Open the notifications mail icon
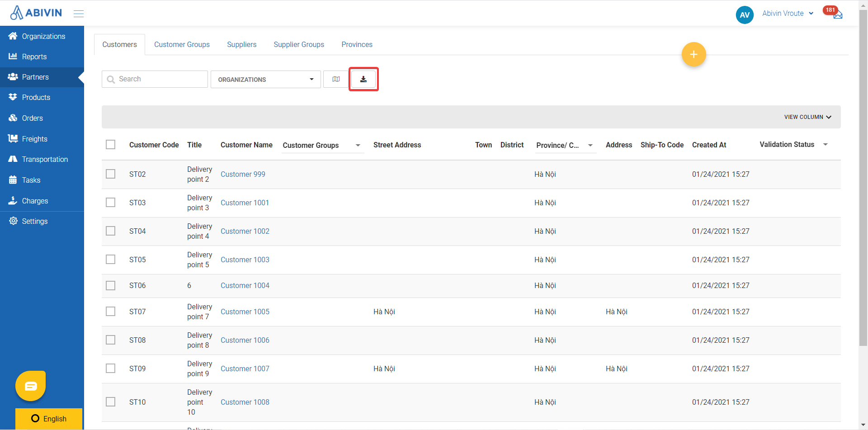The height and width of the screenshot is (430, 868). click(838, 15)
